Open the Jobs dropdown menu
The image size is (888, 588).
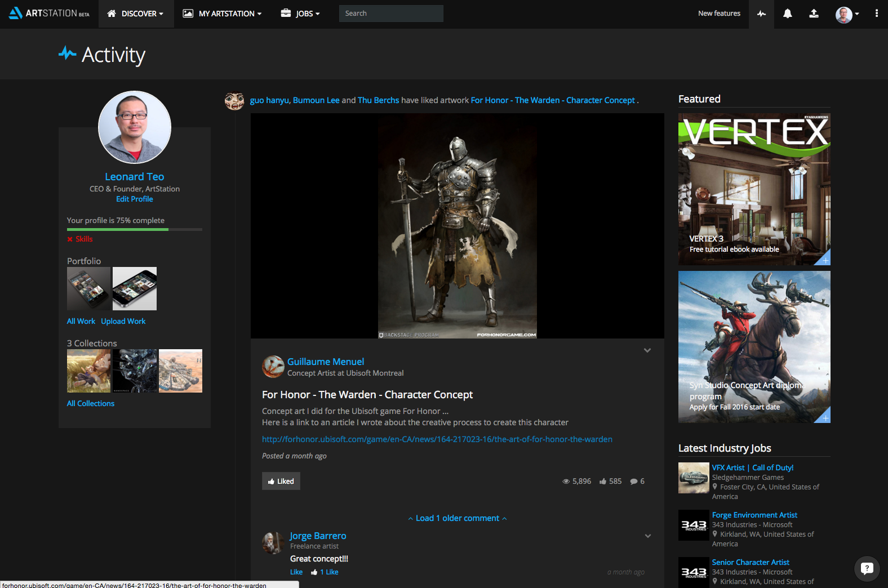point(300,14)
